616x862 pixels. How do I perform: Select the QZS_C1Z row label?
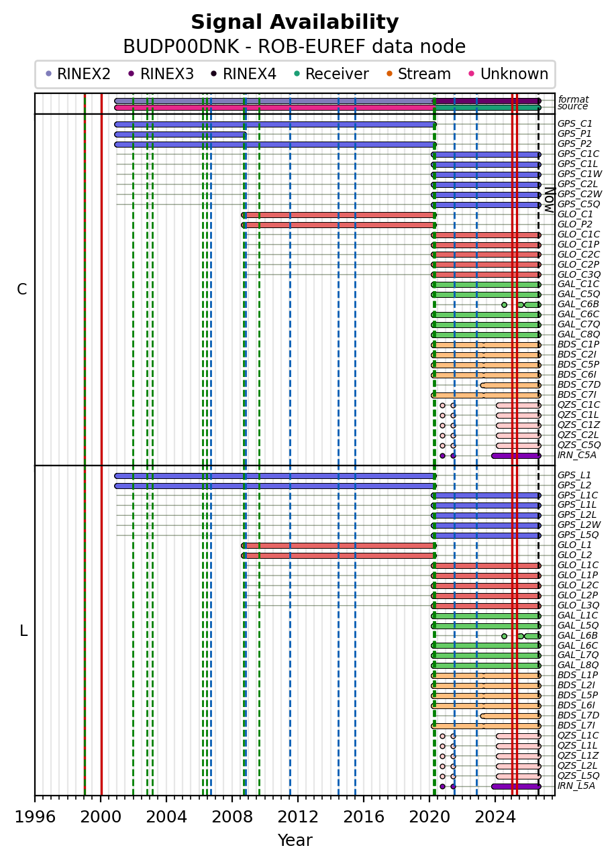[579, 425]
